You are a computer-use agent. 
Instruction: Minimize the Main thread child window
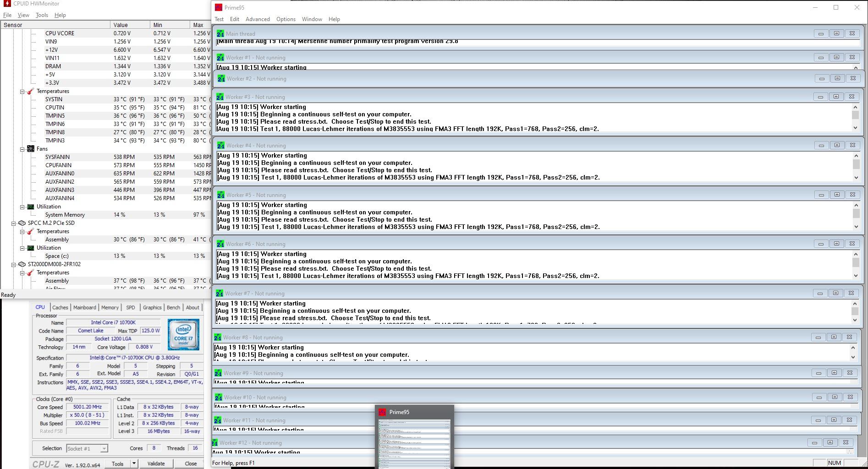pos(821,33)
